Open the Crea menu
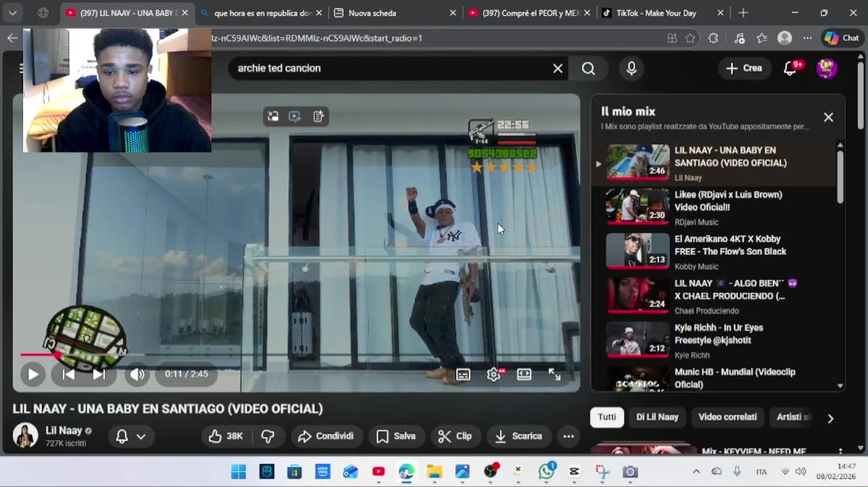The width and height of the screenshot is (868, 487). pyautogui.click(x=744, y=68)
